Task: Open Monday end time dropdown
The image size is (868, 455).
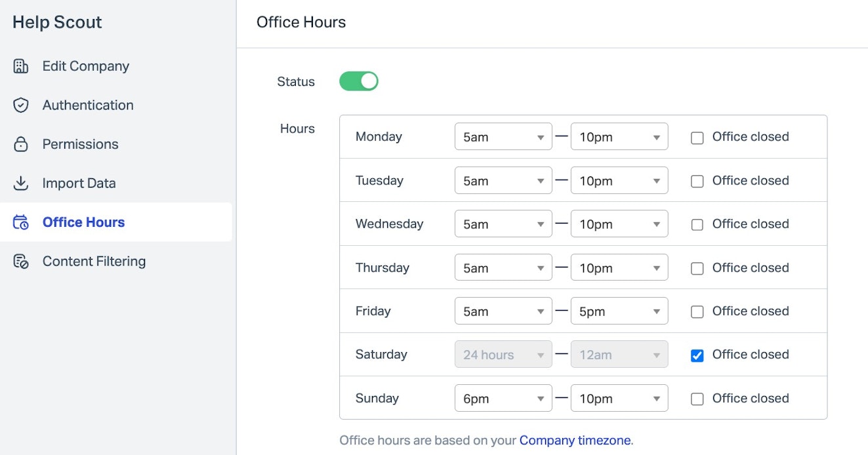Action: point(619,137)
